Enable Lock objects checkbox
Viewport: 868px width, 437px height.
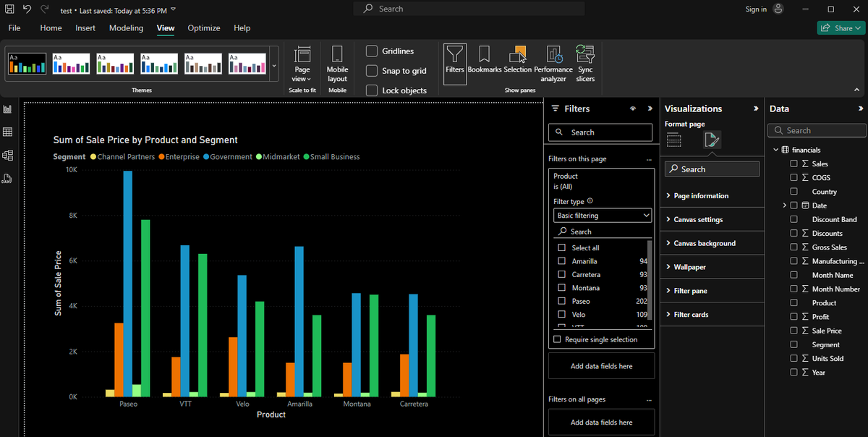coord(372,90)
